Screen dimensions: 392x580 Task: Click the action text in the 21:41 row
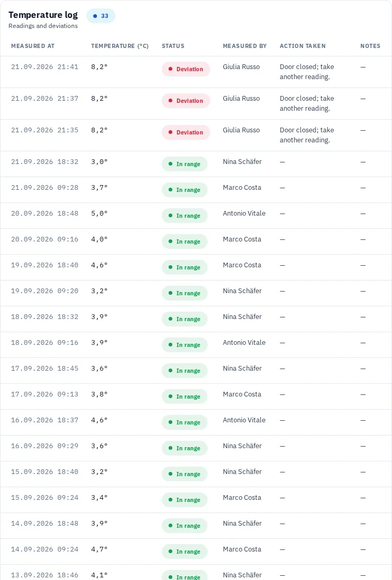point(307,72)
